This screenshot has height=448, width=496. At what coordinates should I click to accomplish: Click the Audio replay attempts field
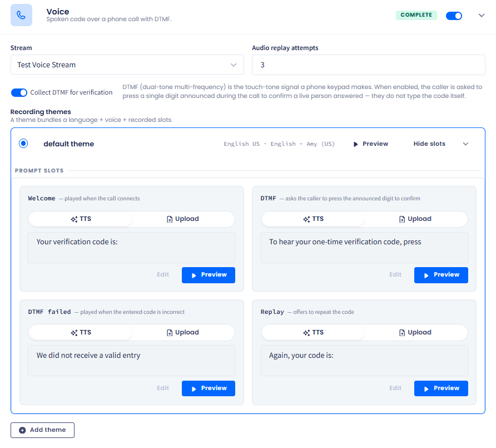[x=368, y=65]
